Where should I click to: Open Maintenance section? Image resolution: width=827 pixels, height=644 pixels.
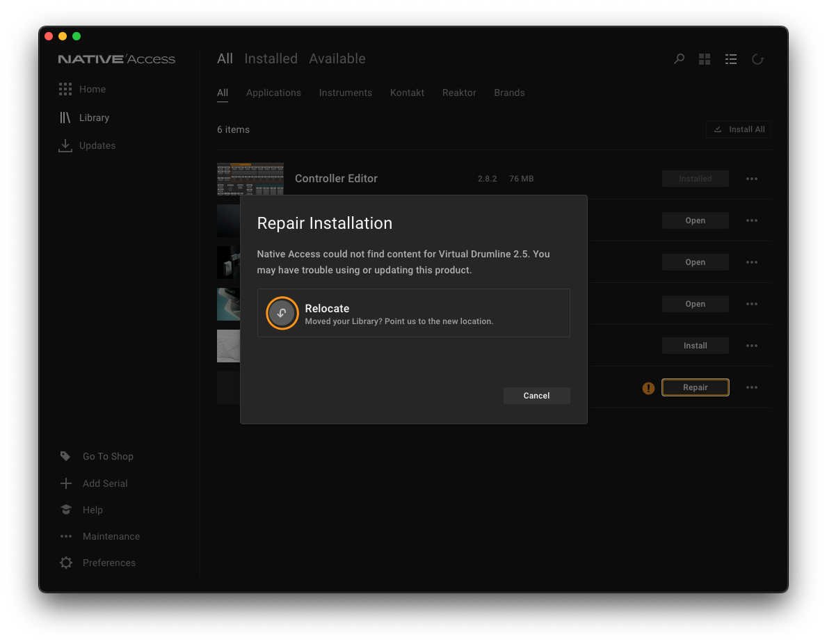point(111,536)
